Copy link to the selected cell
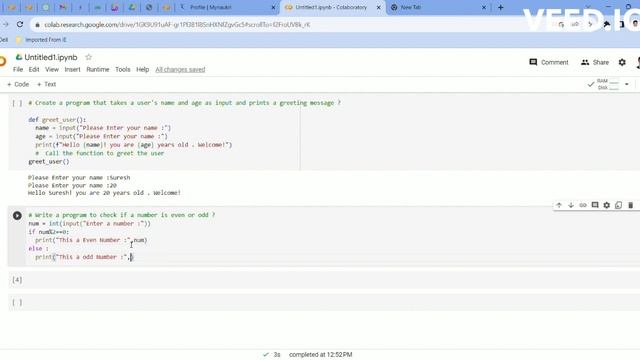The image size is (640, 360). (583, 205)
